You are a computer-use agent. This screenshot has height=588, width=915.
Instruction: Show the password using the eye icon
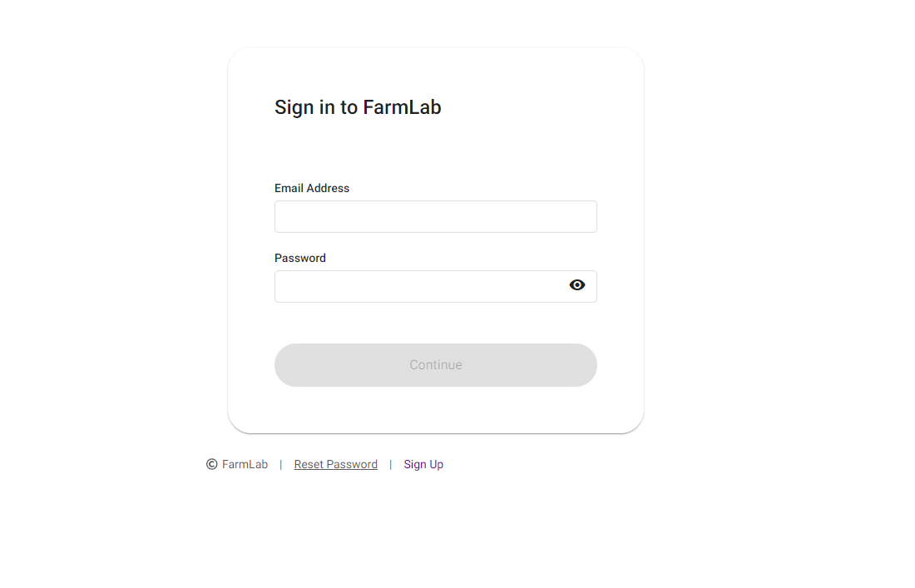[x=577, y=285]
